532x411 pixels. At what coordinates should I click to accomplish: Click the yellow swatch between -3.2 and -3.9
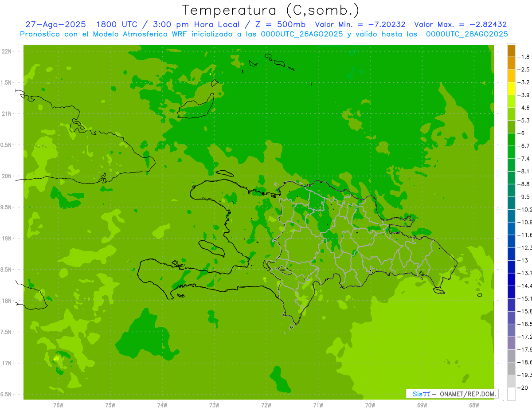511,89
